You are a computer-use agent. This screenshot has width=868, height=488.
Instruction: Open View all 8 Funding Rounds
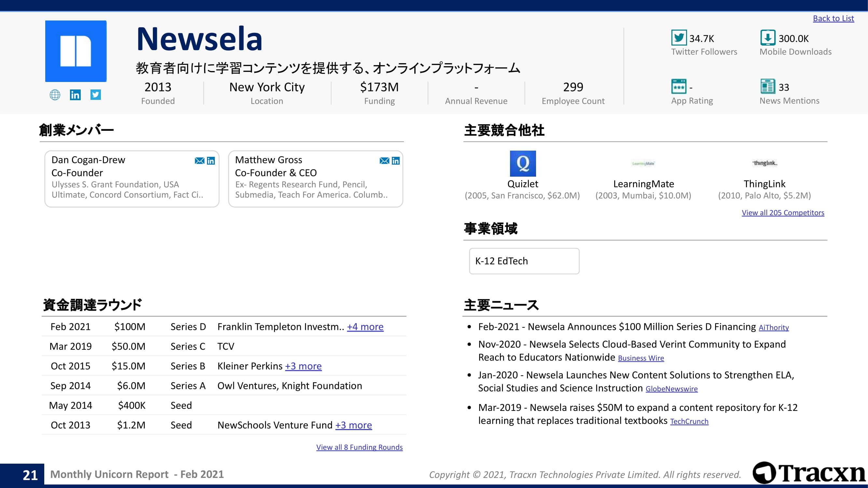(359, 447)
